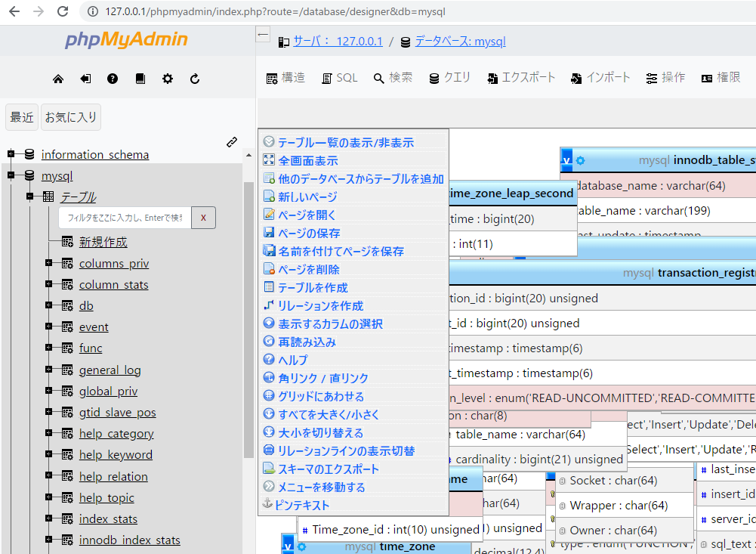The height and width of the screenshot is (554, 756).
Task: Click the テーブルを作成 icon
Action: [269, 286]
